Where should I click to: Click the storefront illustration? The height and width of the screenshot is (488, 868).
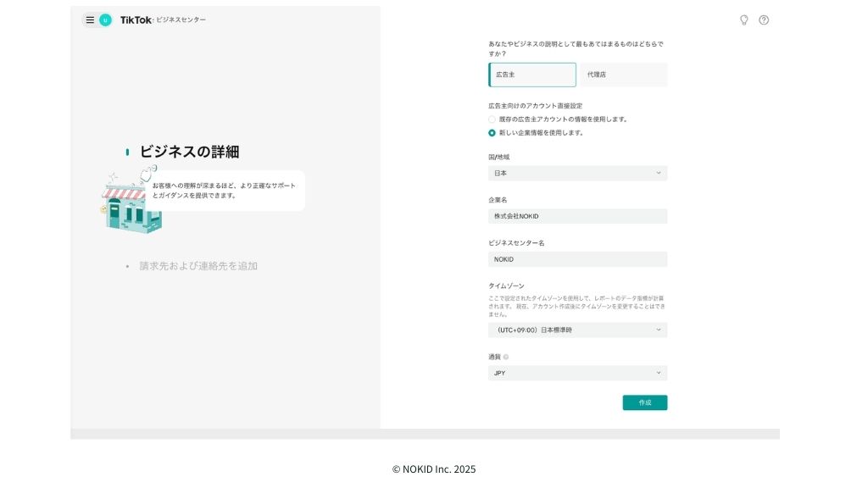coord(131,200)
